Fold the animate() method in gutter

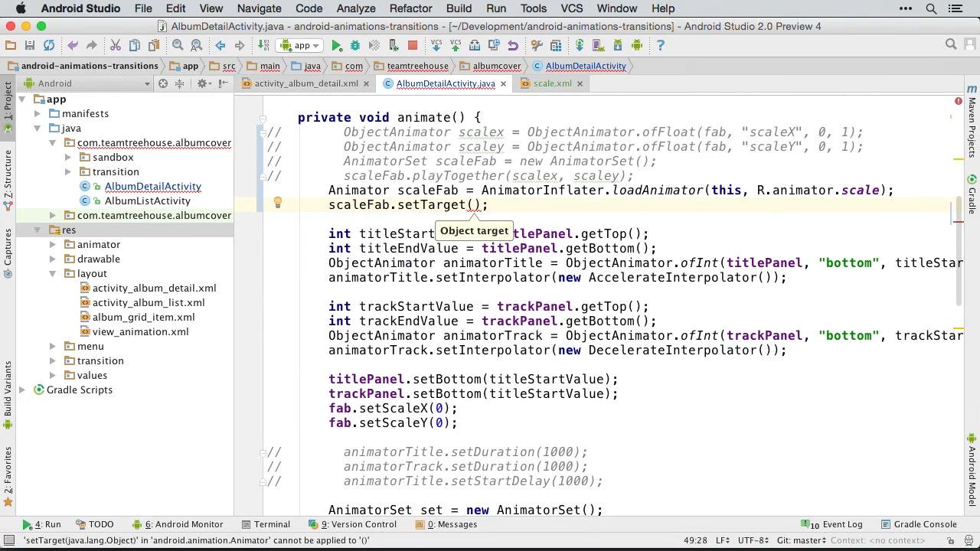[262, 118]
